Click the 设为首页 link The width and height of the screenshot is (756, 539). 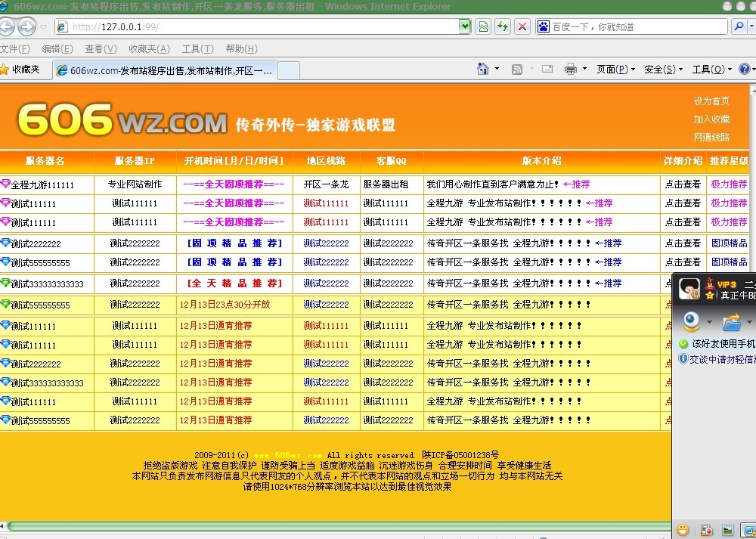tap(711, 100)
